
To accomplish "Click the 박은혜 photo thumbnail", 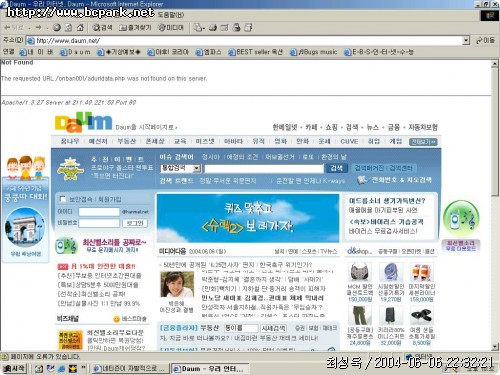I will [177, 284].
